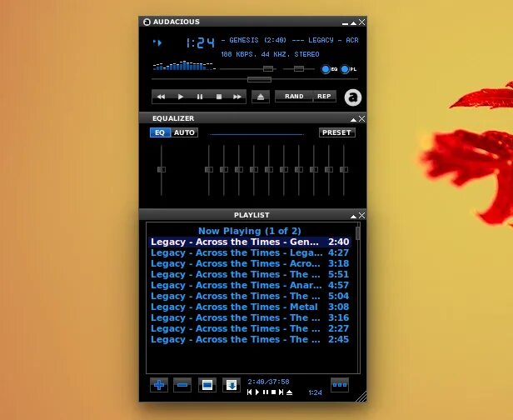Stop playback using the main stop button

[219, 97]
